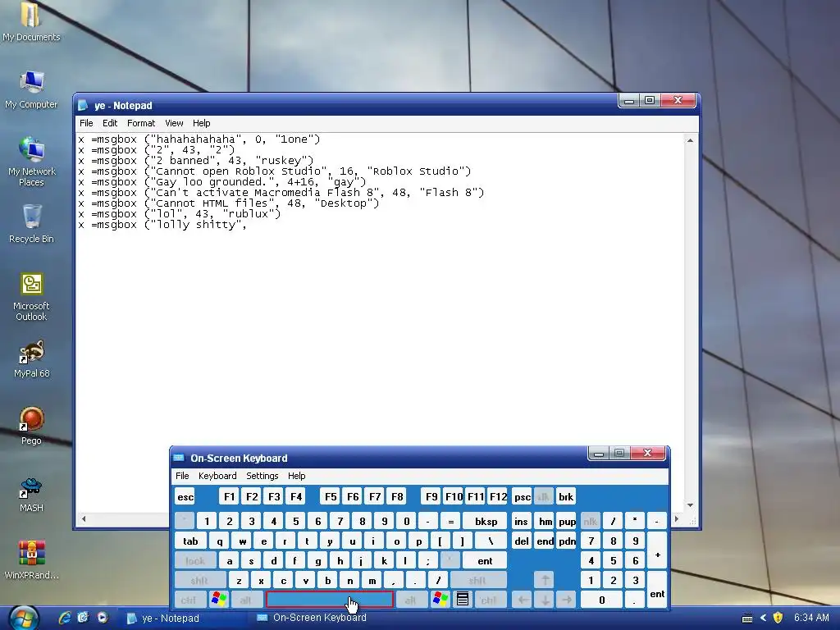Select the MASH desktop shortcut
This screenshot has width=840, height=630.
[x=31, y=493]
